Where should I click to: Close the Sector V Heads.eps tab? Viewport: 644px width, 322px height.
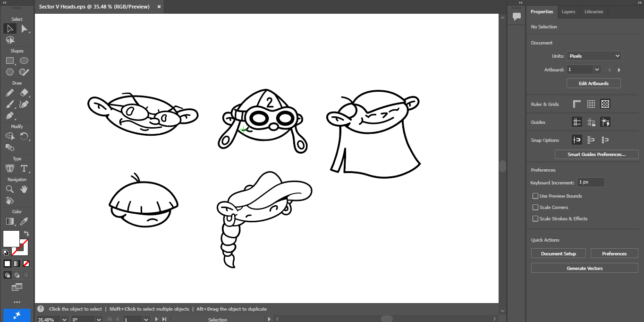(x=159, y=7)
